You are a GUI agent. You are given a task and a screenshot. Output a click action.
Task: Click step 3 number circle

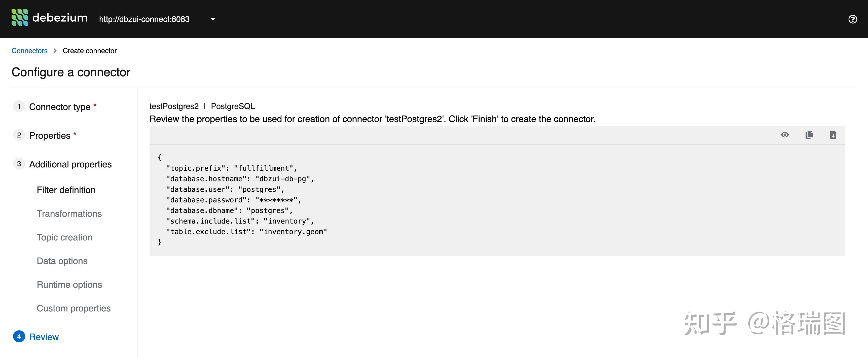19,164
